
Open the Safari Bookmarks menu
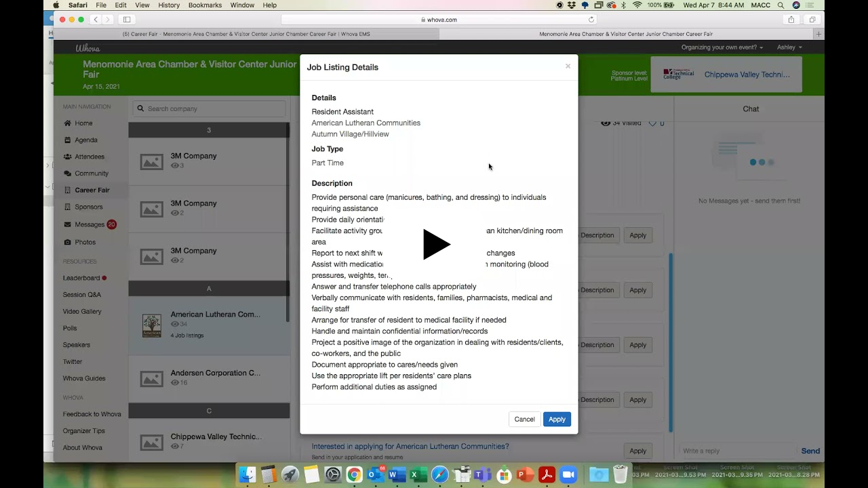coord(205,5)
